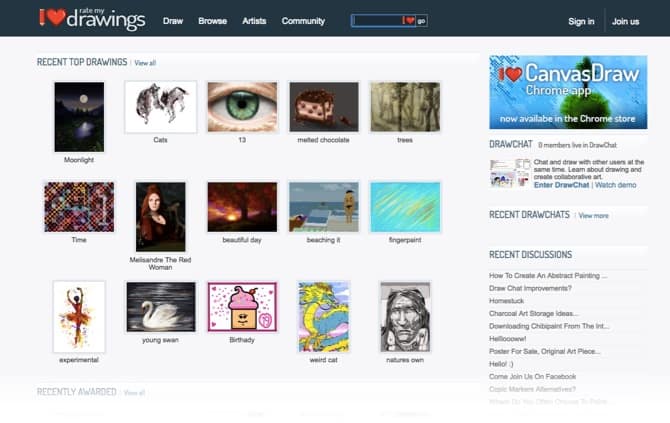Image resolution: width=670 pixels, height=423 pixels.
Task: Open the fingerpaint drawing thumbnail
Action: (x=405, y=207)
